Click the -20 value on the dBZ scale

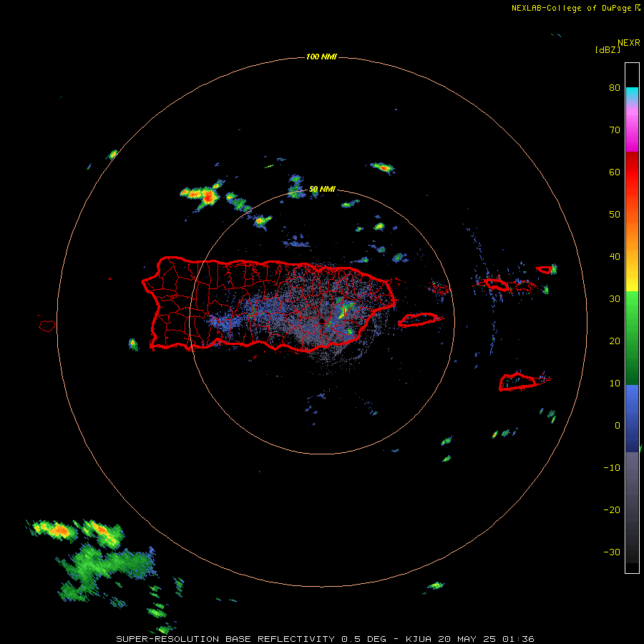(x=612, y=509)
